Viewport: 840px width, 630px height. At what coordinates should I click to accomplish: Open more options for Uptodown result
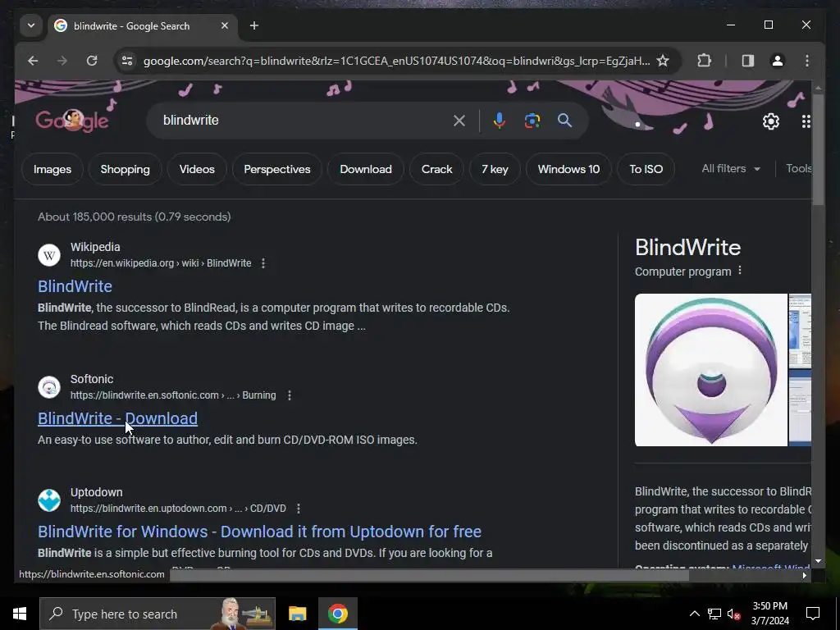pyautogui.click(x=299, y=509)
